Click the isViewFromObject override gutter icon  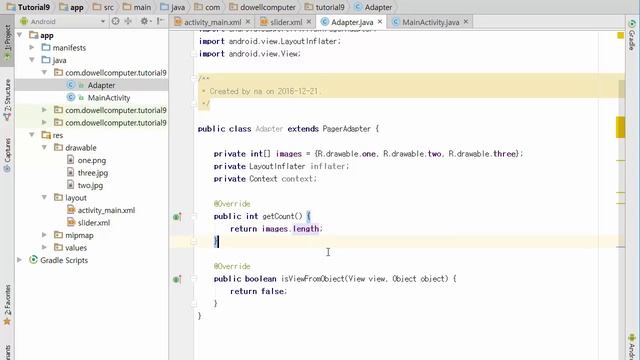pyautogui.click(x=177, y=280)
